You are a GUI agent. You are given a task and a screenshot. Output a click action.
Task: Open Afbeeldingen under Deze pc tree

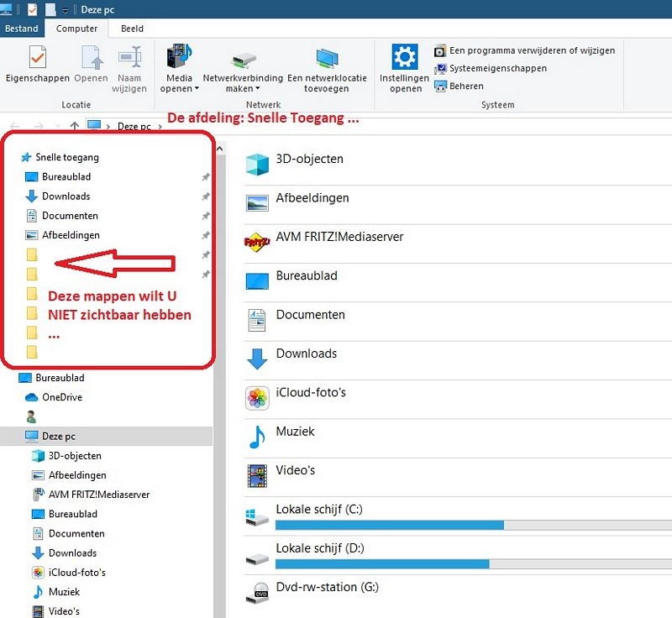69,475
